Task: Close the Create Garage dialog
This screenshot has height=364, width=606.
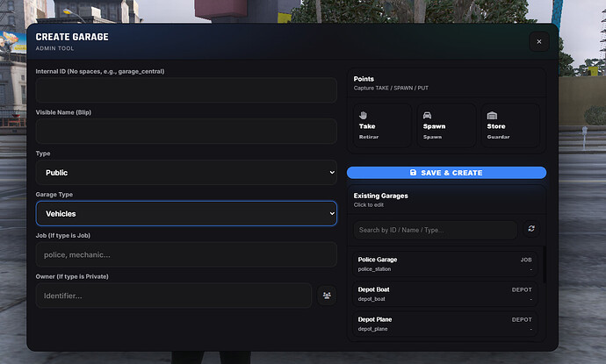Action: click(x=538, y=41)
